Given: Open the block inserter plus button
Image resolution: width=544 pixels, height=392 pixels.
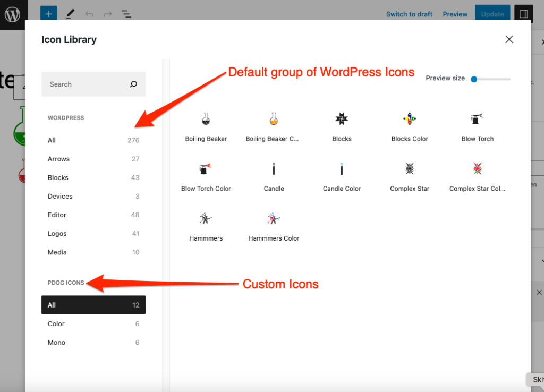Looking at the screenshot, I should tap(48, 14).
